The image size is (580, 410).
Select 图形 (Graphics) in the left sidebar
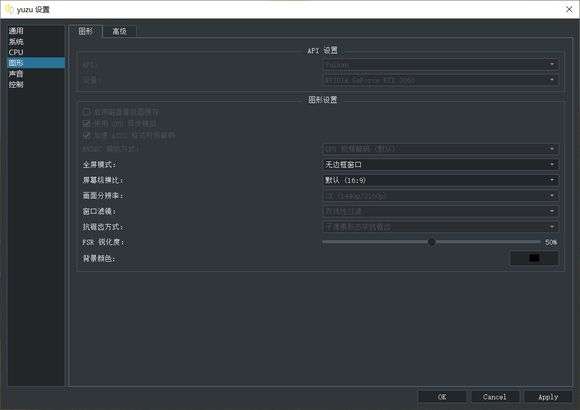[36, 63]
